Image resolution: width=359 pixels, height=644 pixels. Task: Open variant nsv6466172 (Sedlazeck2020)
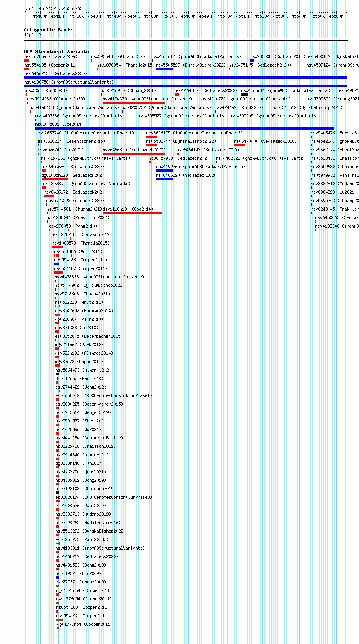[75, 192]
